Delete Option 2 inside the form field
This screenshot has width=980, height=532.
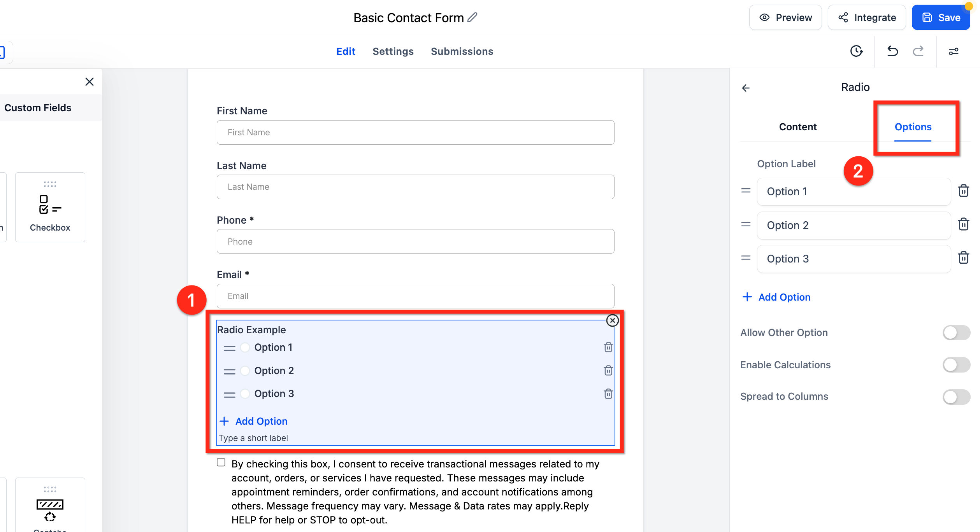pyautogui.click(x=608, y=371)
